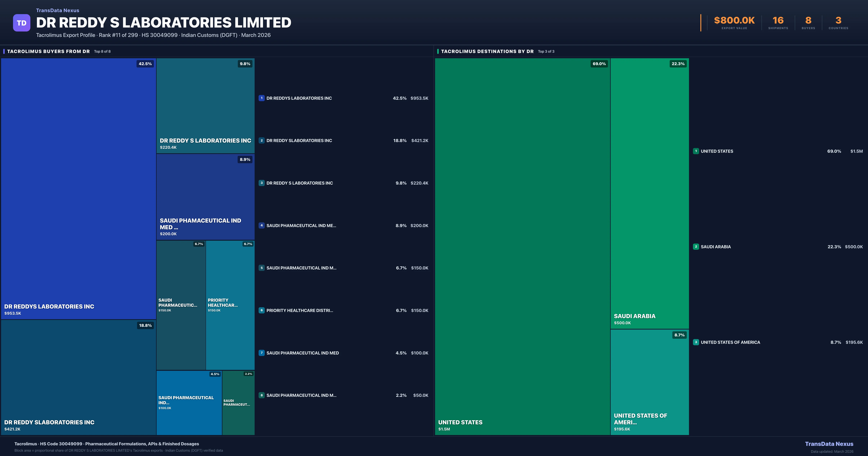This screenshot has height=456, width=868.
Task: Click rank badge 1 beside DR REDDYS LABORATORIES INC
Action: [261, 98]
